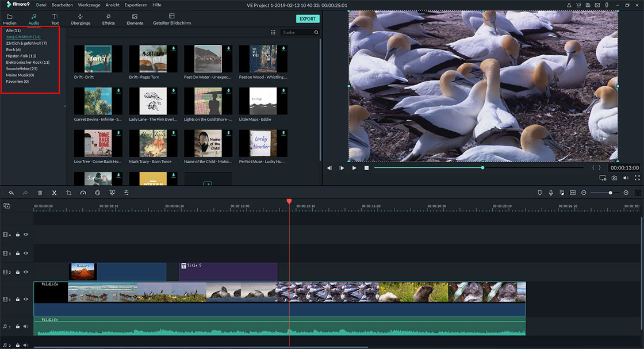Toggle visibility of video track 2

(26, 272)
